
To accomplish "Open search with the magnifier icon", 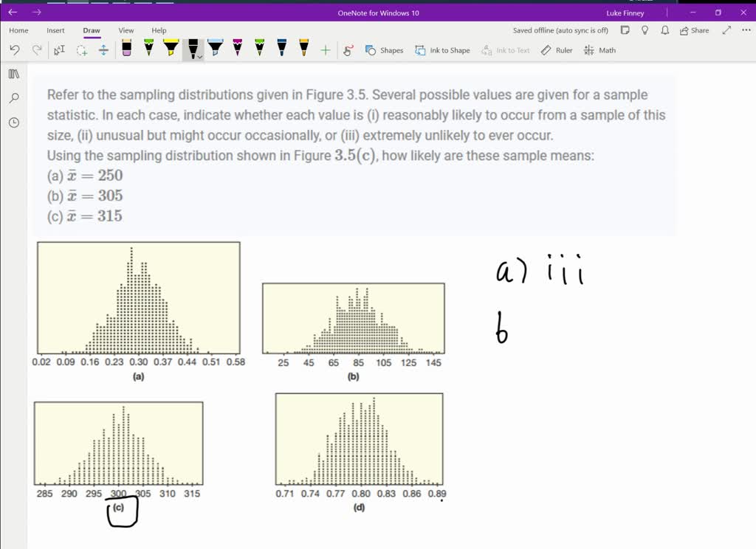I will pyautogui.click(x=13, y=98).
